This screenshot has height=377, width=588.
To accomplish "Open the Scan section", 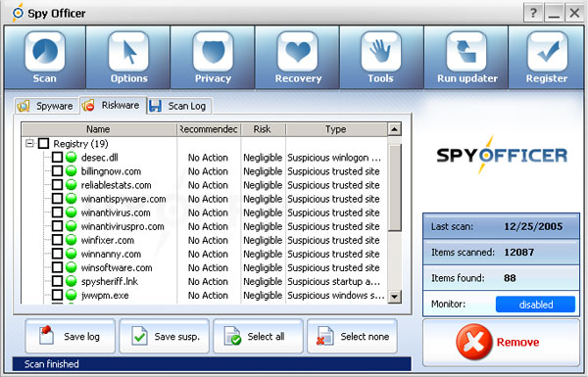I will (x=45, y=57).
